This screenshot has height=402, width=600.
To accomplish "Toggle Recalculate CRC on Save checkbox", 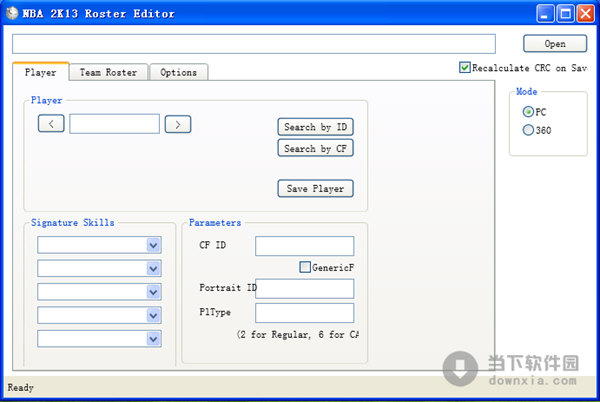I will (x=464, y=68).
